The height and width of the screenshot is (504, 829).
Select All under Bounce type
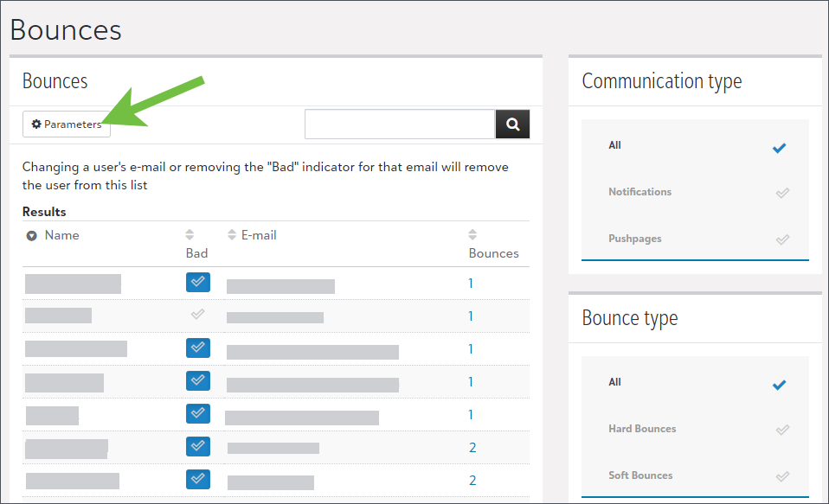(695, 382)
